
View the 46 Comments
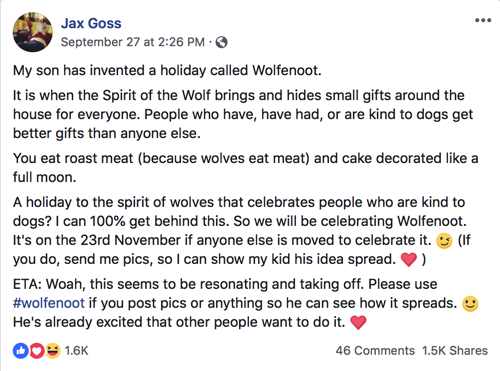tap(375, 351)
